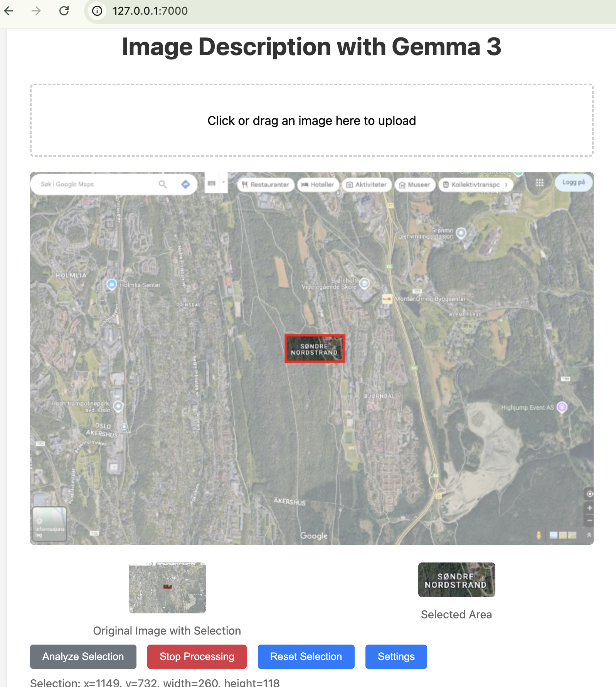Click the keyboard input tool icon on the map
Viewport: 616px width, 687px height.
(x=212, y=183)
